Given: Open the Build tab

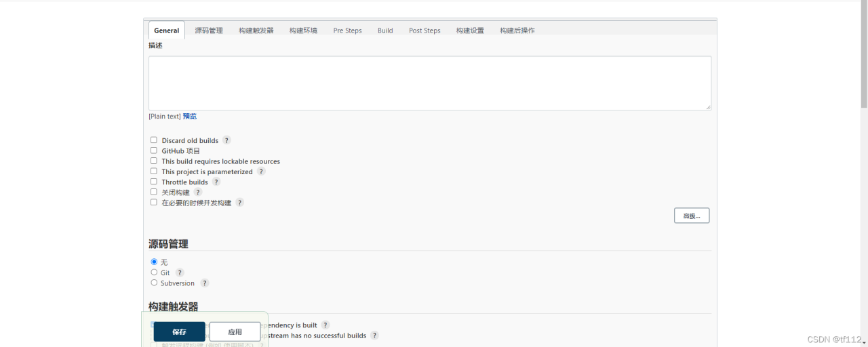Looking at the screenshot, I should 385,30.
